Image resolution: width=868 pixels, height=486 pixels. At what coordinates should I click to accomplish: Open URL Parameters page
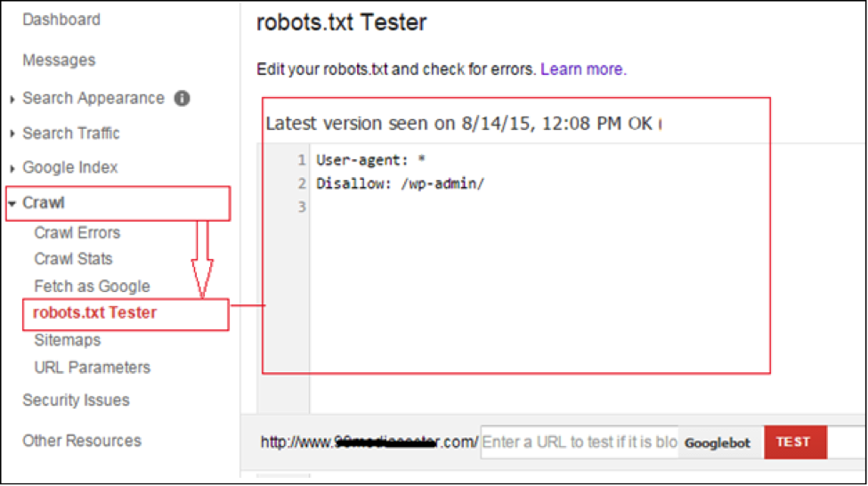point(93,368)
